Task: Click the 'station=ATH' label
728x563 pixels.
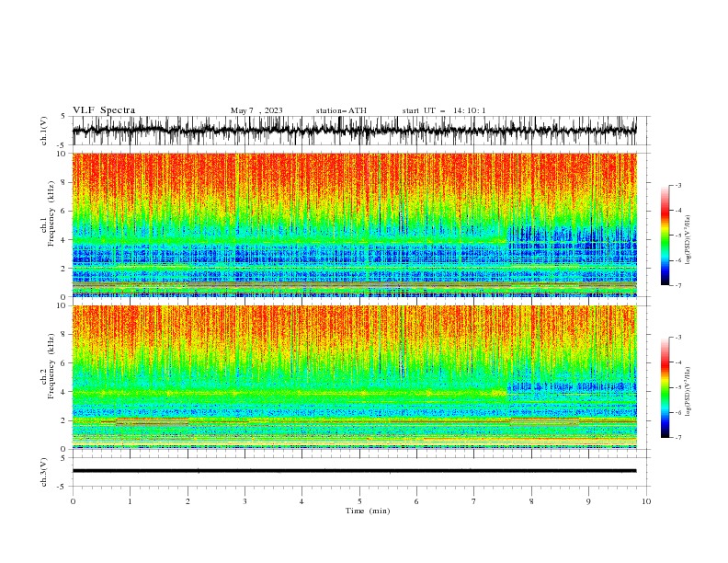Action: (x=341, y=110)
